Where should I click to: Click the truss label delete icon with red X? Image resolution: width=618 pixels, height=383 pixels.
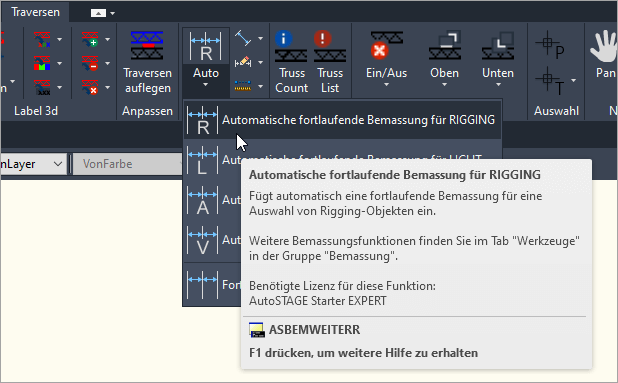coord(90,87)
